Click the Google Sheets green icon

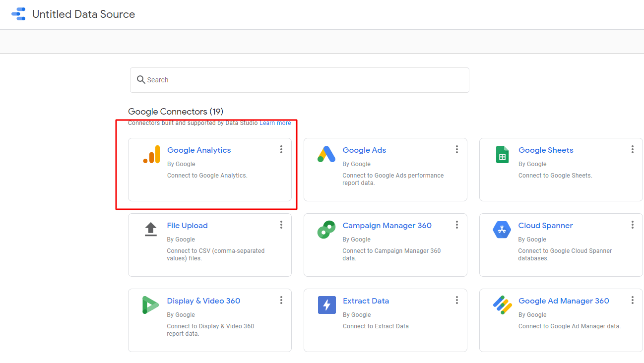click(502, 155)
